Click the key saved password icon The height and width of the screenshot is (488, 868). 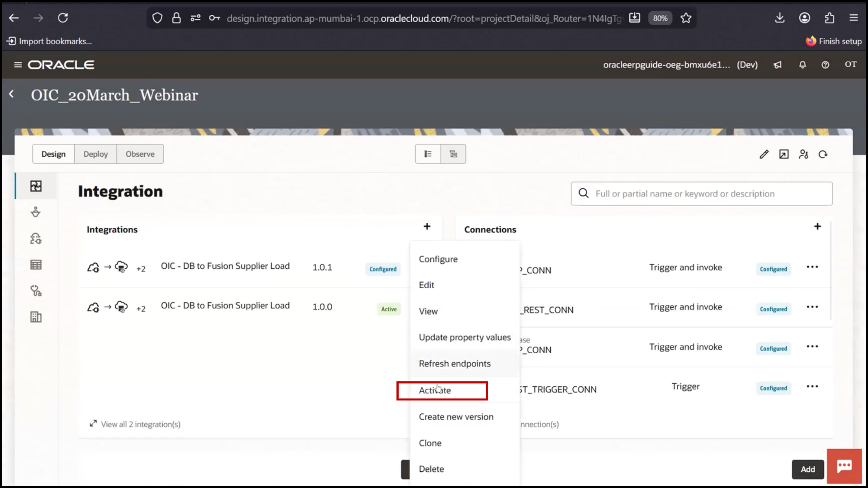[x=214, y=18]
